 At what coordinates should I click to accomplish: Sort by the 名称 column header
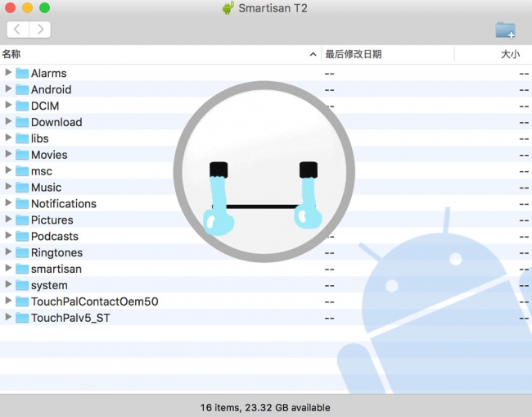pyautogui.click(x=11, y=54)
